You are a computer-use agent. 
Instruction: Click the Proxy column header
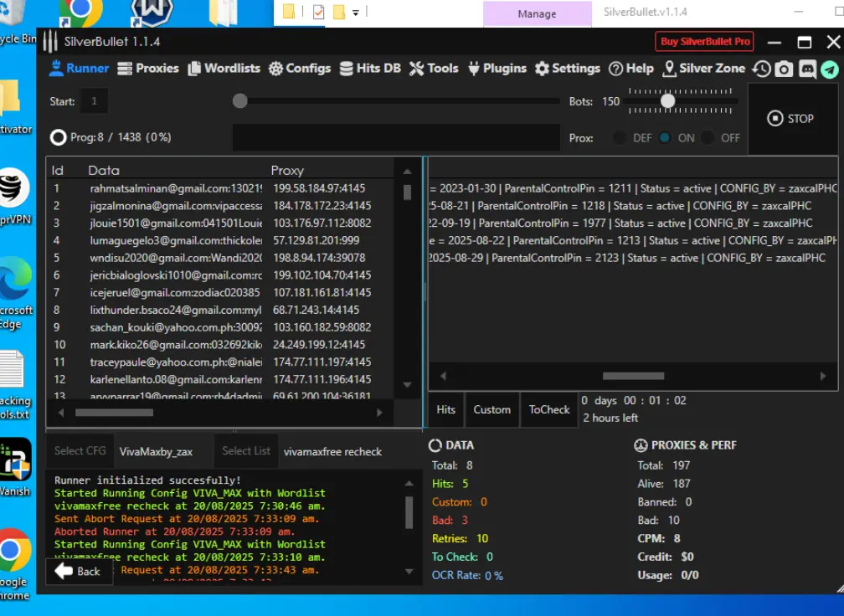tap(287, 171)
